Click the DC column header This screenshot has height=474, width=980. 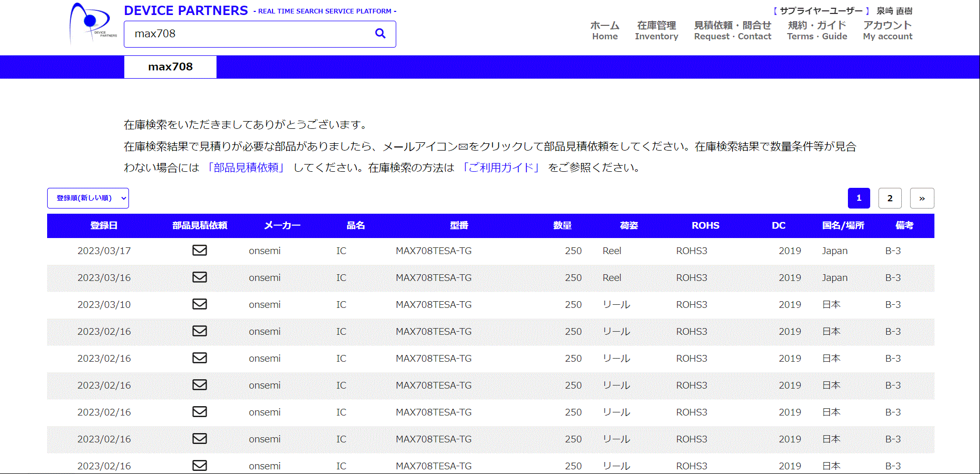pyautogui.click(x=779, y=226)
